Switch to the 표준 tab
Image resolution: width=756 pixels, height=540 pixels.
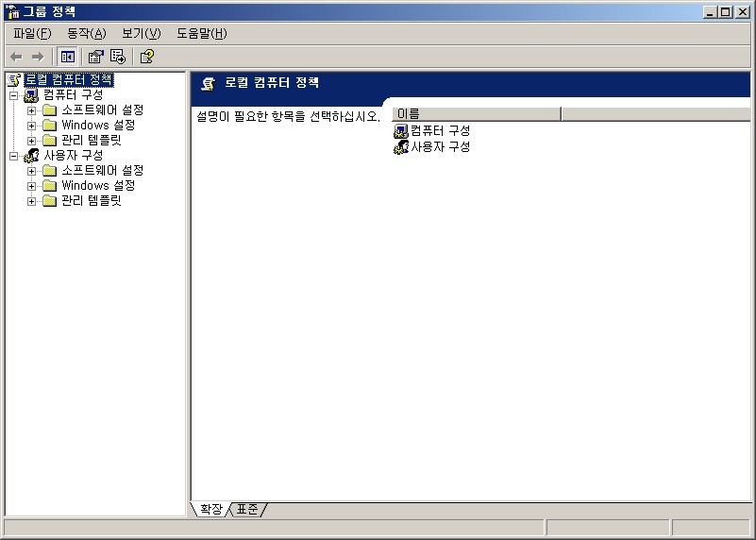[247, 509]
